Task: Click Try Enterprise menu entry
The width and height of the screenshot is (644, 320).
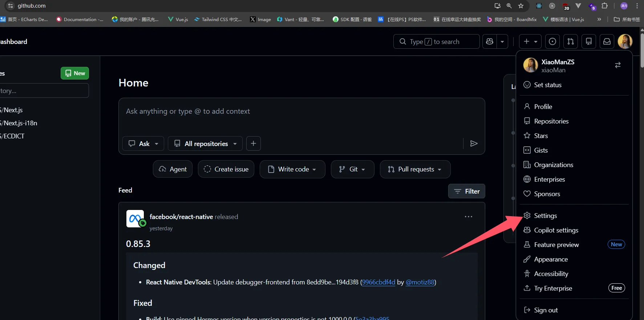Action: (x=574, y=288)
